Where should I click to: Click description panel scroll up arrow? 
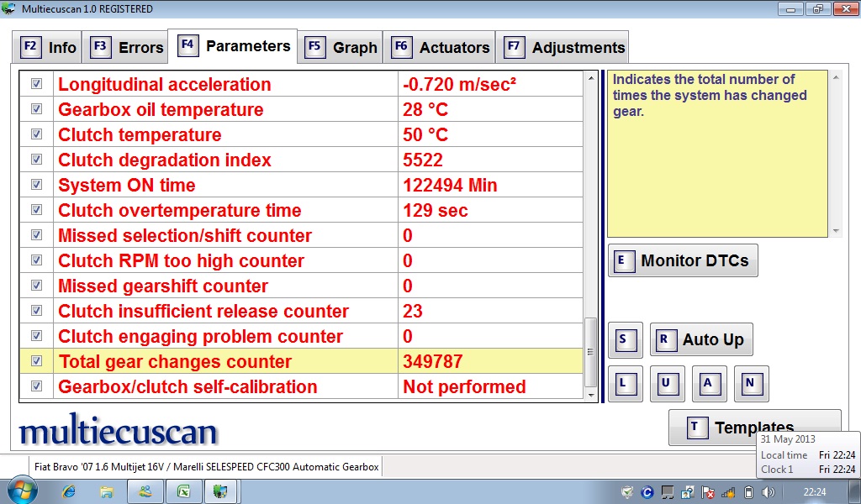click(836, 78)
